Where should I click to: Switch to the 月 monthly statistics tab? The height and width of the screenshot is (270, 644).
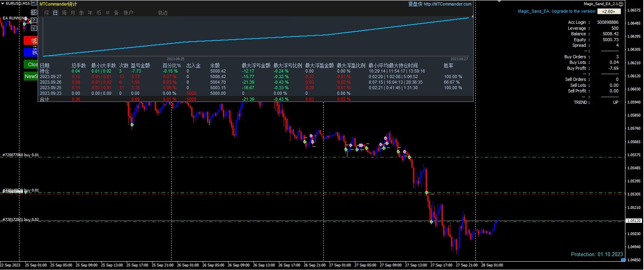coord(73,13)
